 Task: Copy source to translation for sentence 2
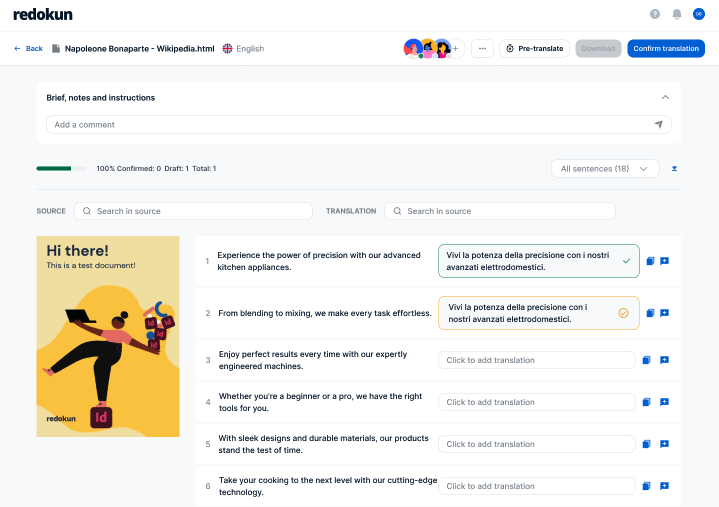(650, 313)
